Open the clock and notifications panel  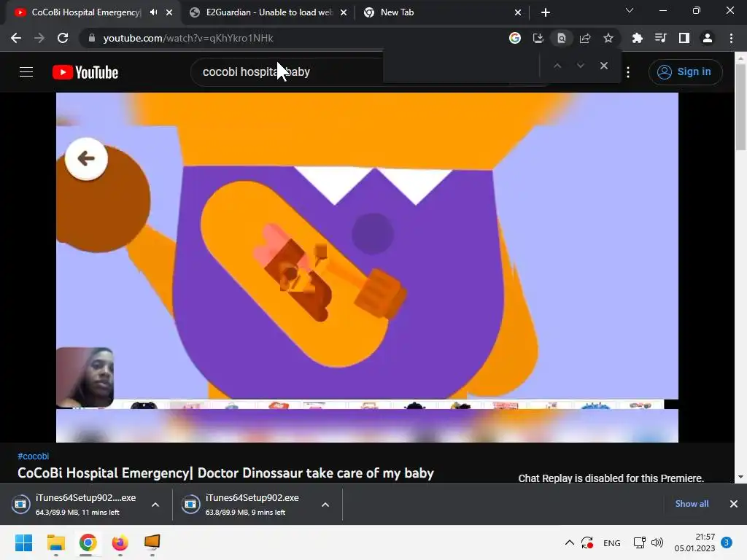703,542
